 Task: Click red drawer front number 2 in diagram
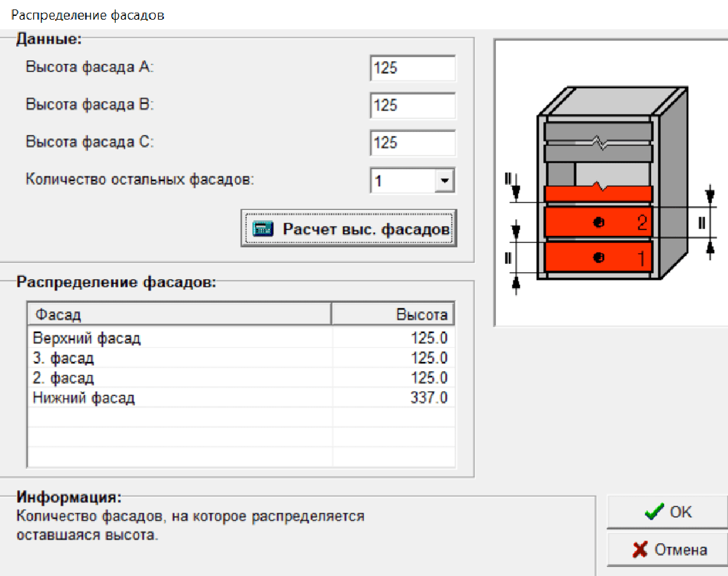click(x=598, y=222)
